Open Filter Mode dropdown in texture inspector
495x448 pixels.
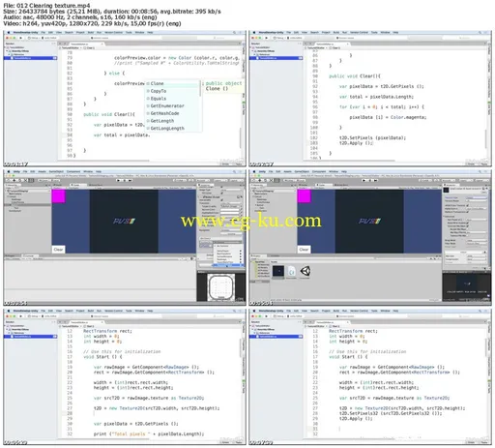point(477,244)
